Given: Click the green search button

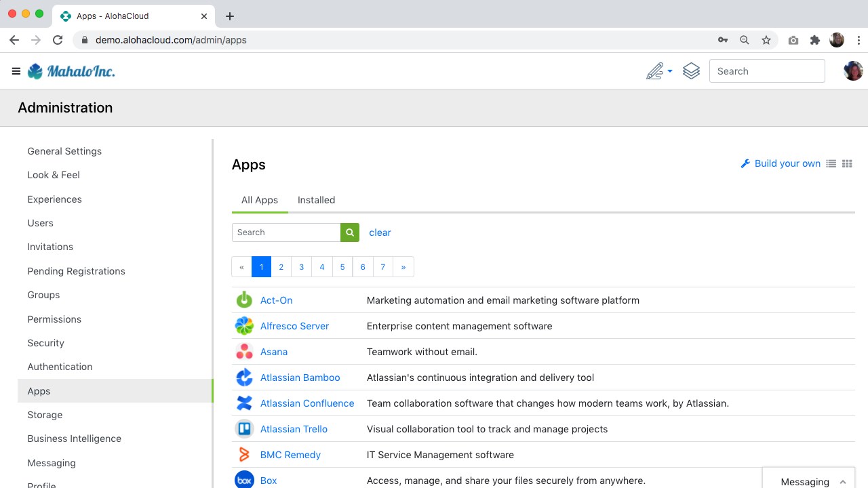Looking at the screenshot, I should point(350,232).
